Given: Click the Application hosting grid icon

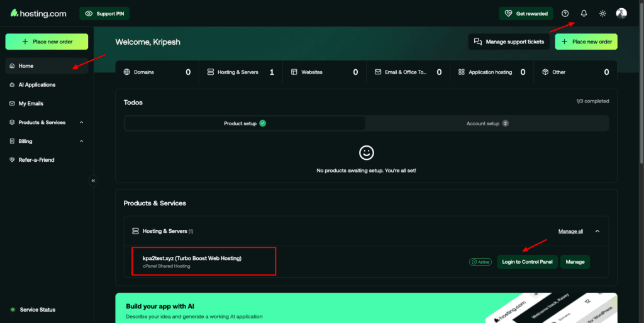Looking at the screenshot, I should click(461, 72).
